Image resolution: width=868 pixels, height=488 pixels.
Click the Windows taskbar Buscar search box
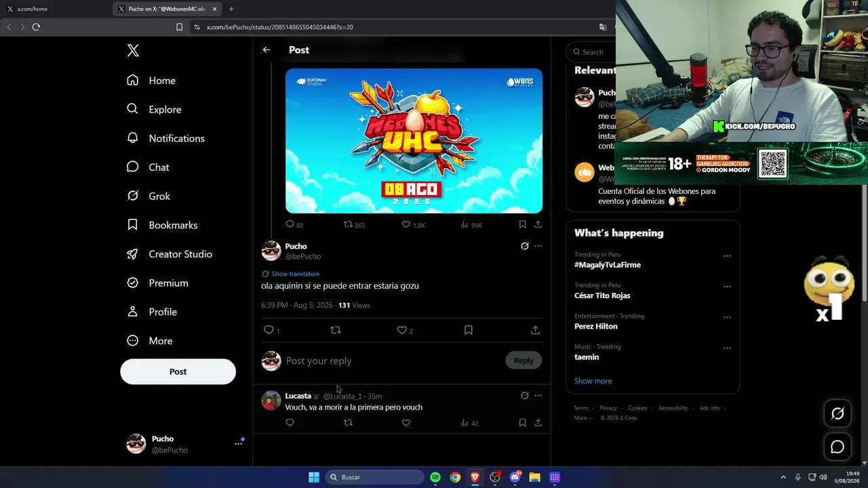[374, 477]
